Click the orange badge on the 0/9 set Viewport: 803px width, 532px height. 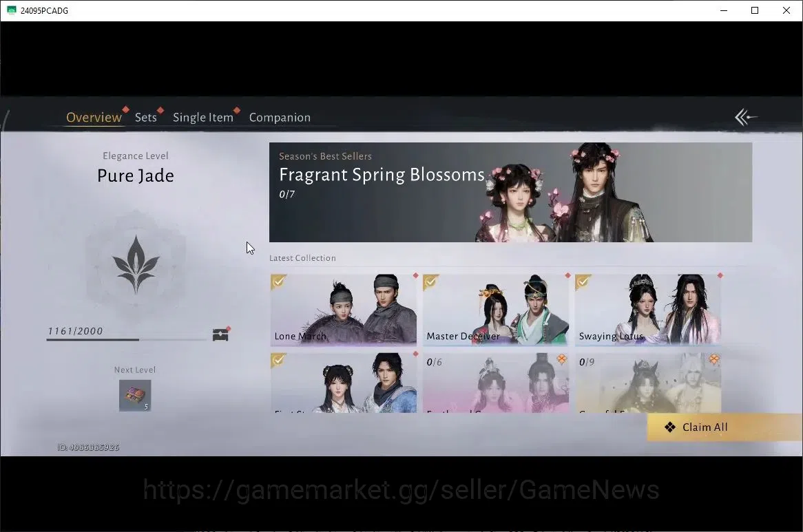pos(714,360)
